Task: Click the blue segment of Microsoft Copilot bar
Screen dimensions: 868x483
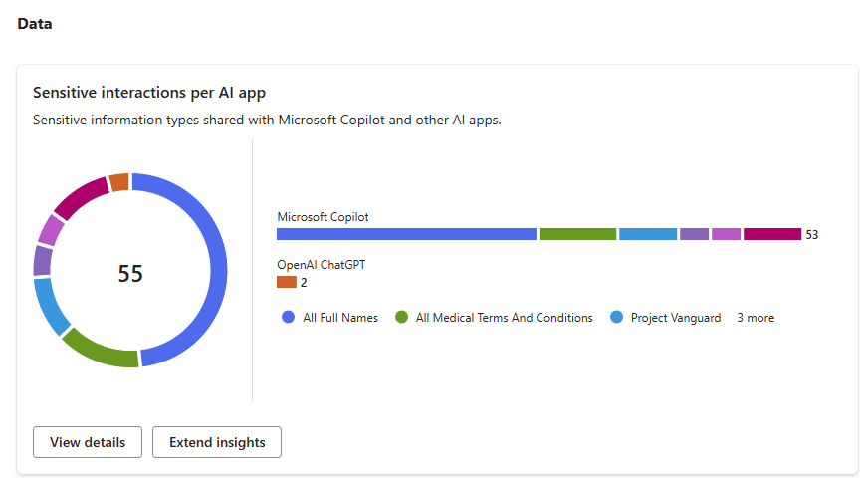Action: [406, 234]
